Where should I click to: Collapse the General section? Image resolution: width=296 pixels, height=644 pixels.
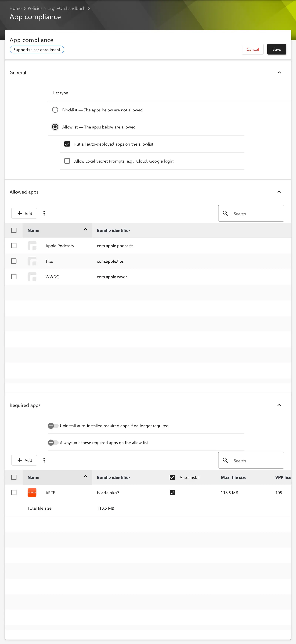pos(279,72)
